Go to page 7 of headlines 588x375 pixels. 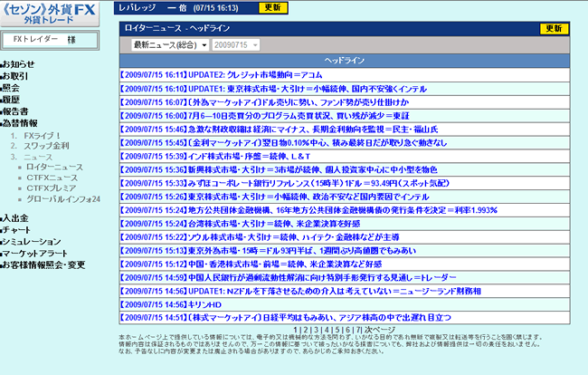point(358,330)
